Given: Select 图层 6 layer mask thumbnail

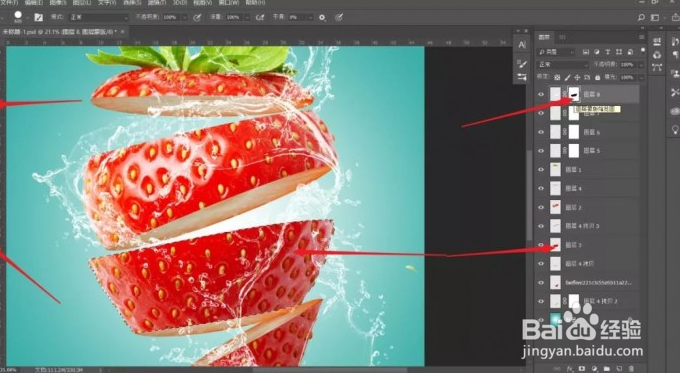Looking at the screenshot, I should click(574, 132).
